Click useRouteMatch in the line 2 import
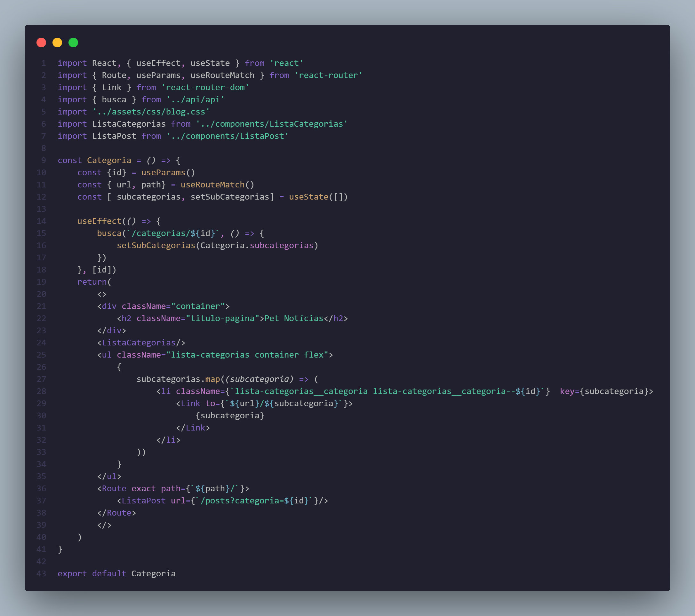The image size is (695, 616). pos(222,75)
